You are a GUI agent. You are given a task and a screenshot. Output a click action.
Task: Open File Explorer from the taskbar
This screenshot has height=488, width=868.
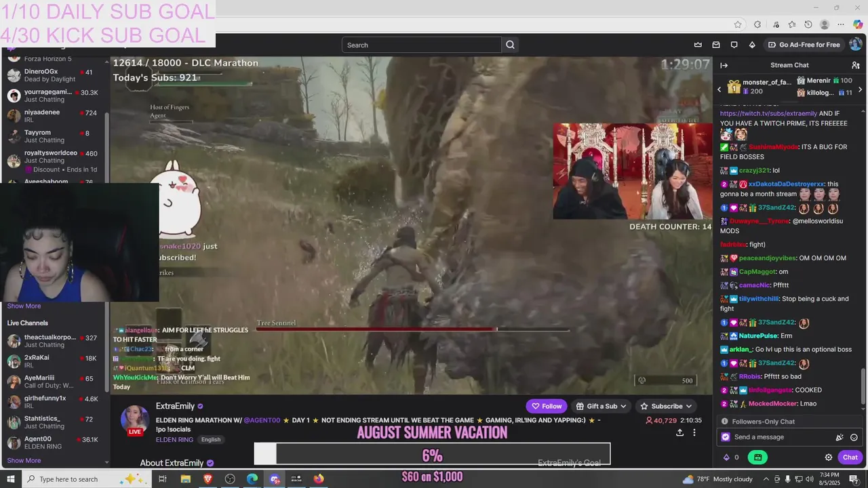[185, 479]
